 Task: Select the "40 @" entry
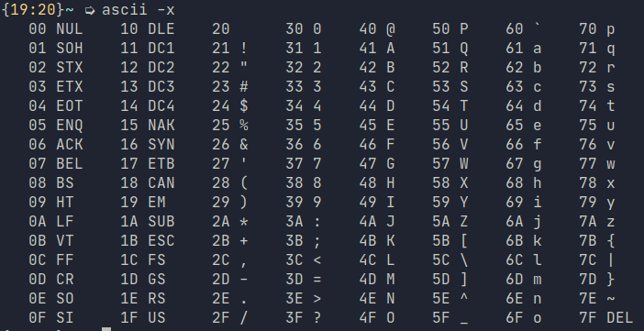coord(377,28)
